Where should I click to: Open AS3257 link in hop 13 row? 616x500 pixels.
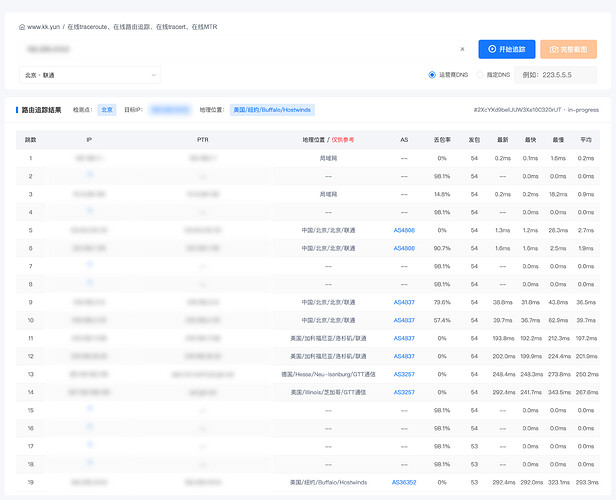pyautogui.click(x=404, y=374)
